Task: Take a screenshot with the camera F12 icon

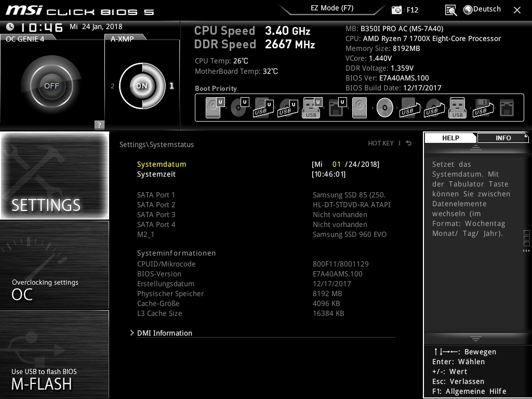Action: point(396,10)
